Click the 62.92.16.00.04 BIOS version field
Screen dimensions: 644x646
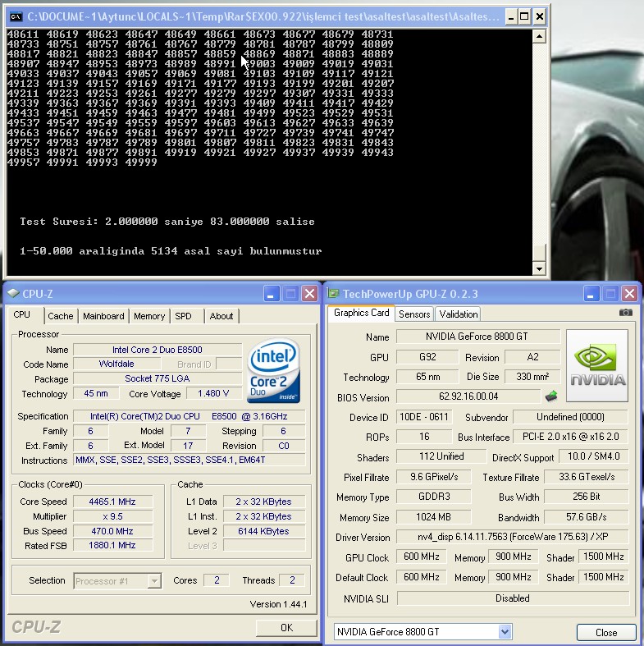[x=468, y=396]
